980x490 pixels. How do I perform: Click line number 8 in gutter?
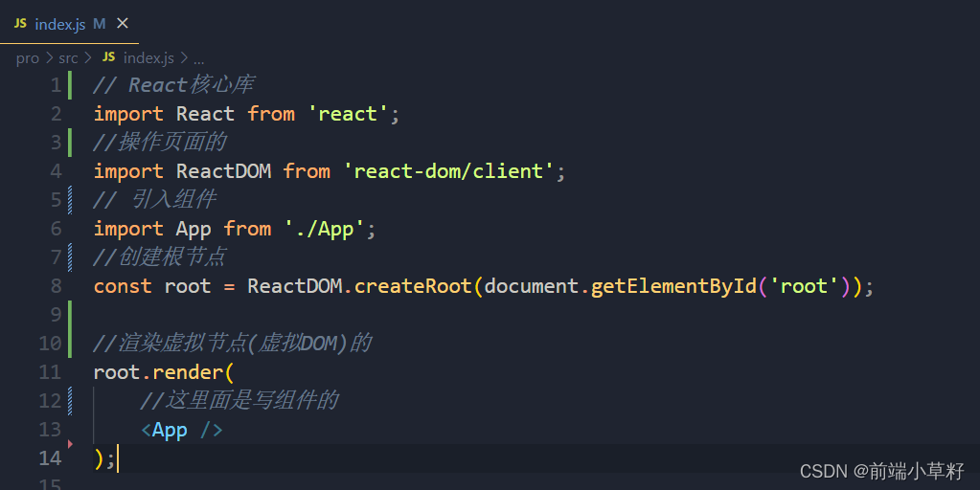56,286
